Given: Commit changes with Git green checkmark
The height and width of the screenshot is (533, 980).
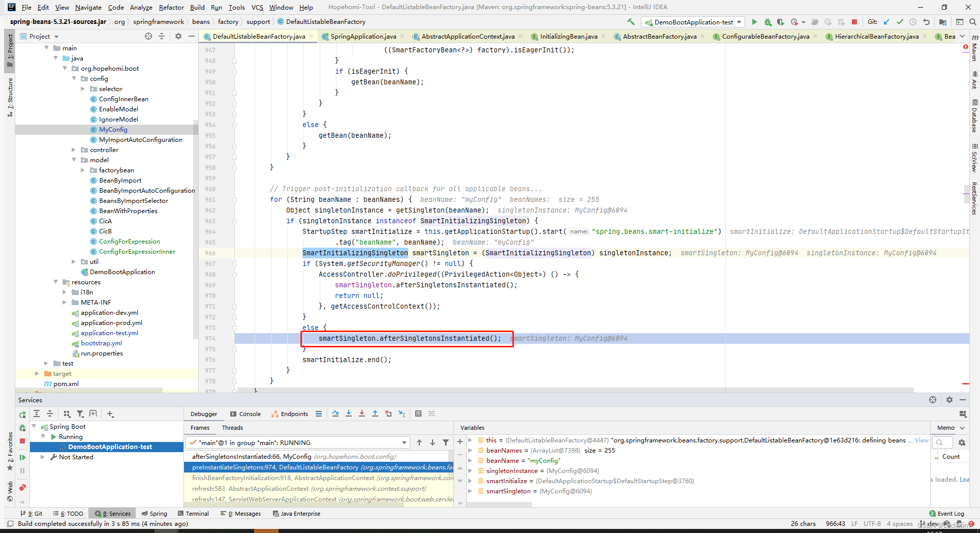Looking at the screenshot, I should point(900,22).
